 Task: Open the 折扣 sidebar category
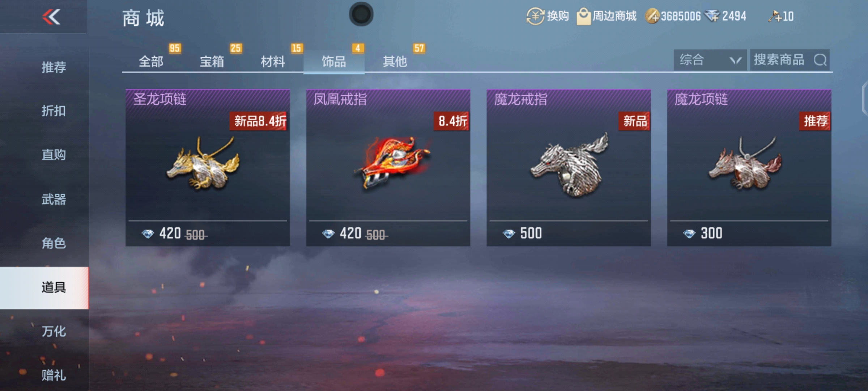[x=54, y=111]
